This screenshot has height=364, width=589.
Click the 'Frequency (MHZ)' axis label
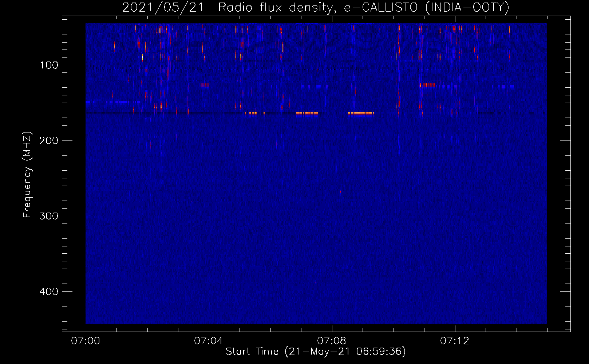27,174
